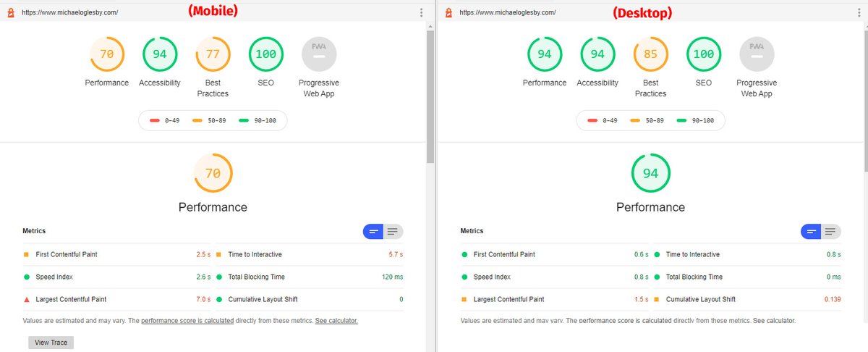Screen dimensions: 868x352
Task: Open 'See calculator.' link in Mobile report
Action: (x=336, y=321)
